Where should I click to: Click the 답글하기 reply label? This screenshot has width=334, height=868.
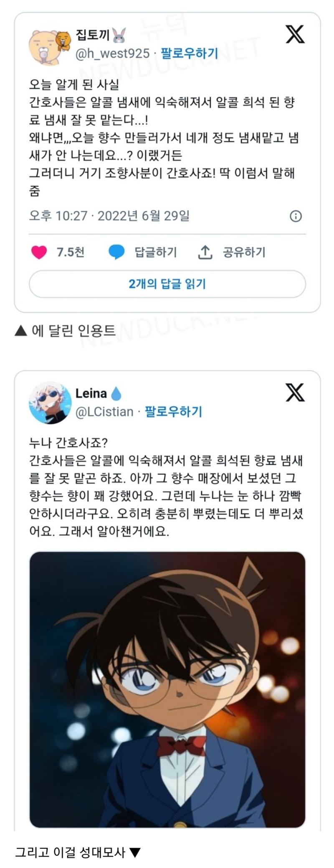[156, 252]
